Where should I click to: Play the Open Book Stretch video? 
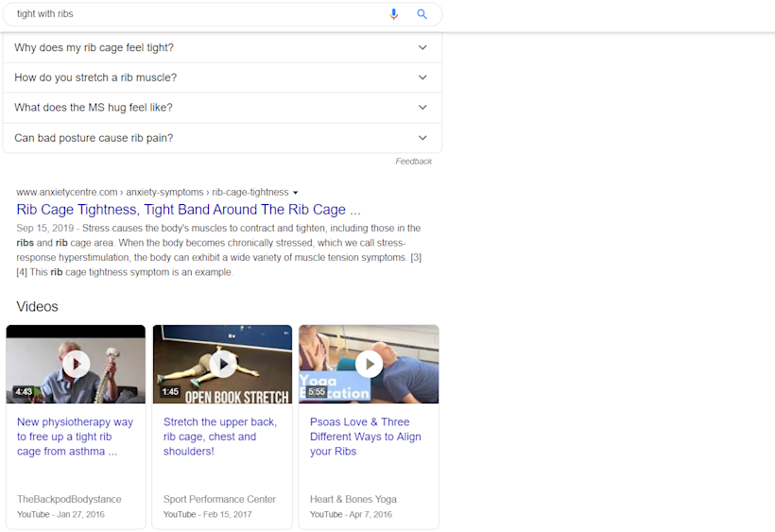coord(222,364)
